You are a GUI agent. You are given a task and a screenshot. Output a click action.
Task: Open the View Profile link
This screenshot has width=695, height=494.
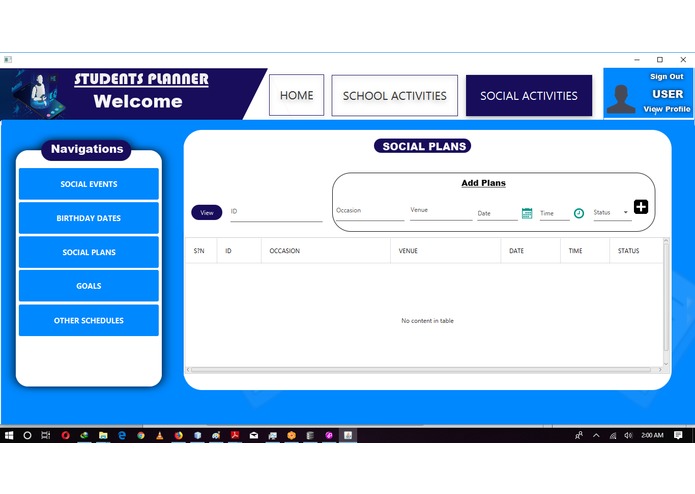pyautogui.click(x=667, y=109)
